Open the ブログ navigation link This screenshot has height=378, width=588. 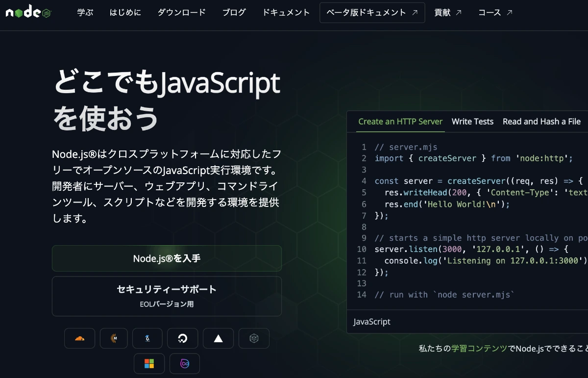point(234,13)
